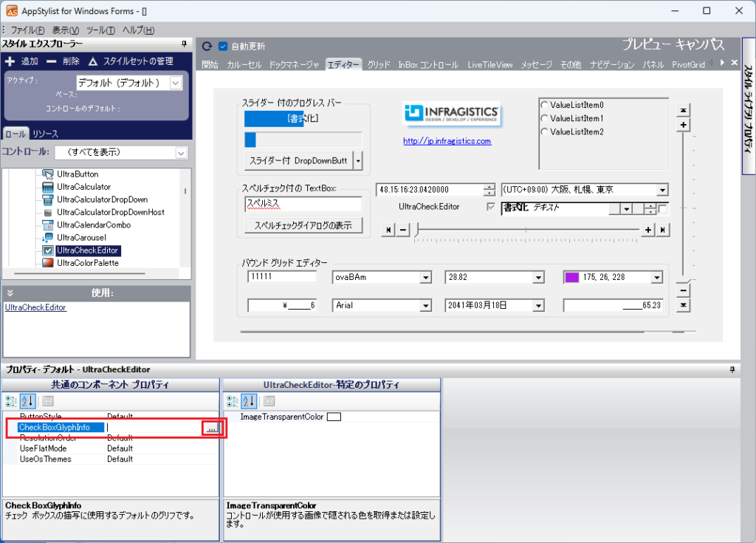
Task: Expand the コントロール filter dropdown
Action: pos(182,152)
